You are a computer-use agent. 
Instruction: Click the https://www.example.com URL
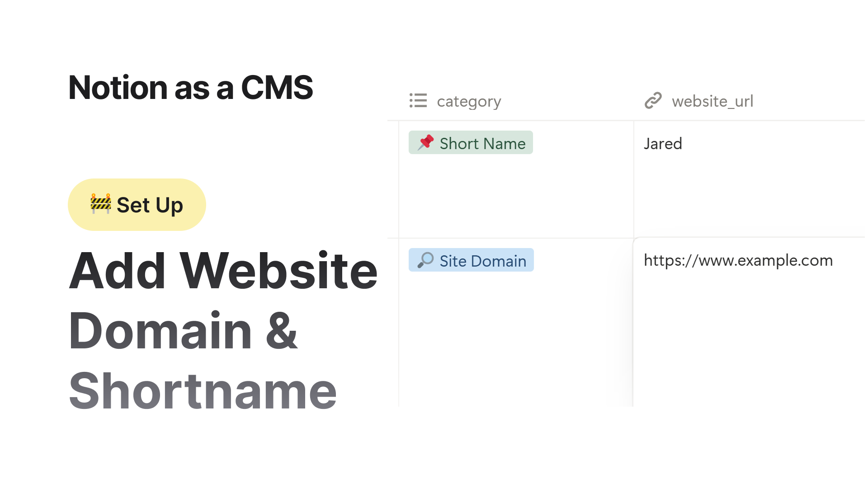tap(738, 260)
